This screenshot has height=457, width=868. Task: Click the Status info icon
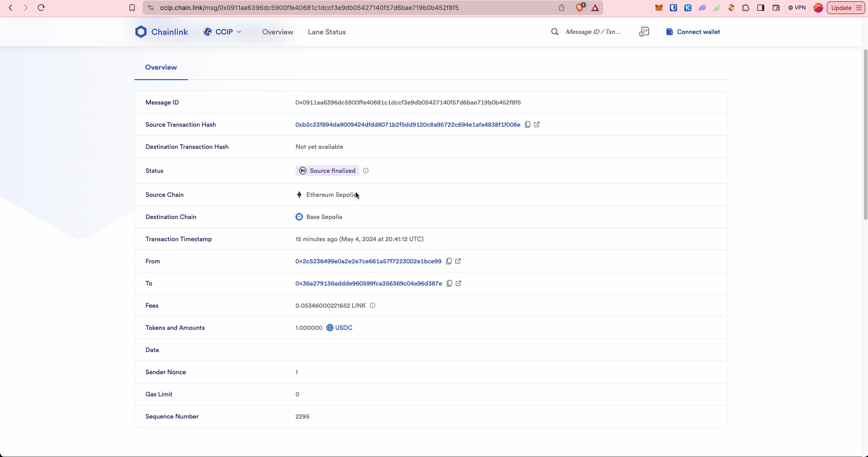[366, 171]
